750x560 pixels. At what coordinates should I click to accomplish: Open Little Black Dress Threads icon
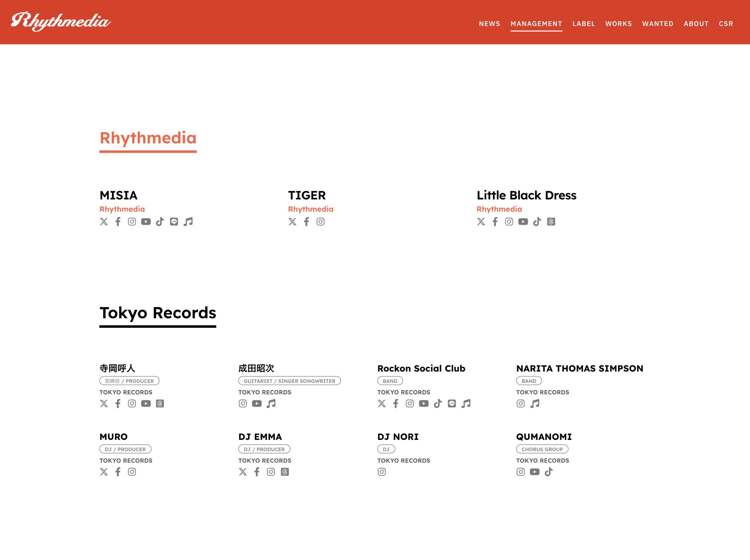pyautogui.click(x=551, y=222)
